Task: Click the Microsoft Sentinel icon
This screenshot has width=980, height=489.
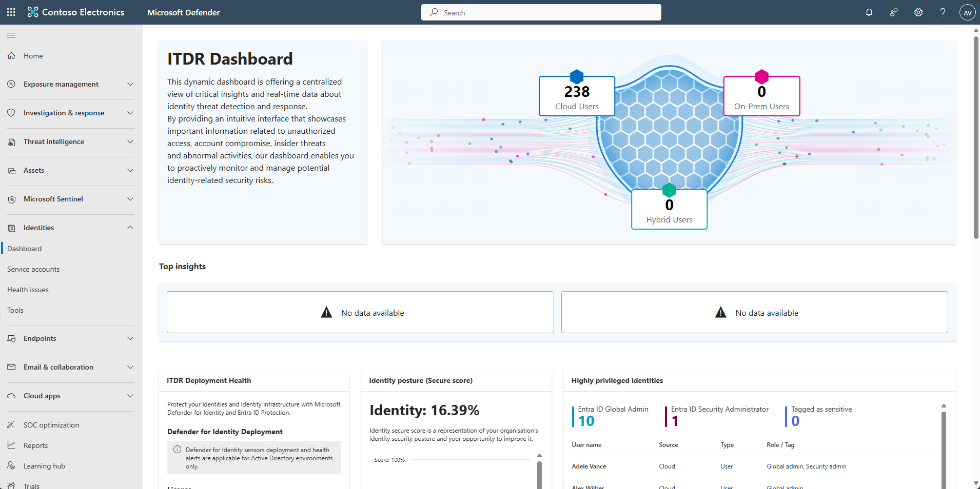Action: point(11,199)
